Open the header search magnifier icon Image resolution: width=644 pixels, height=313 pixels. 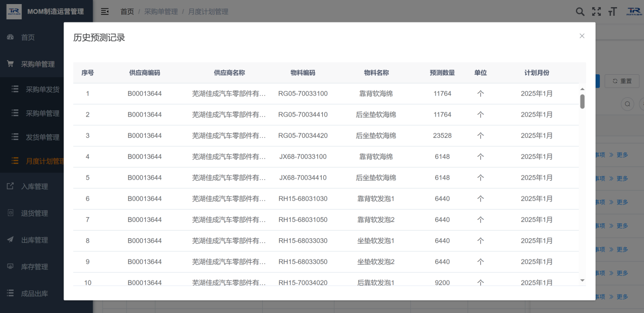pos(580,11)
